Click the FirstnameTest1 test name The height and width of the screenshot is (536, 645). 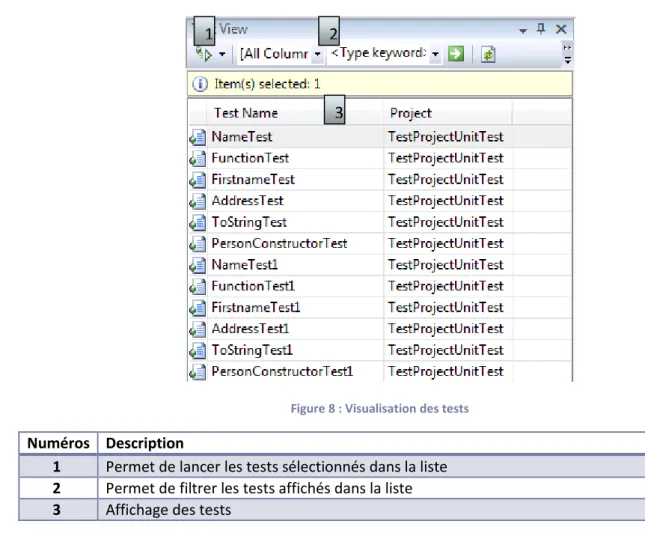point(256,307)
